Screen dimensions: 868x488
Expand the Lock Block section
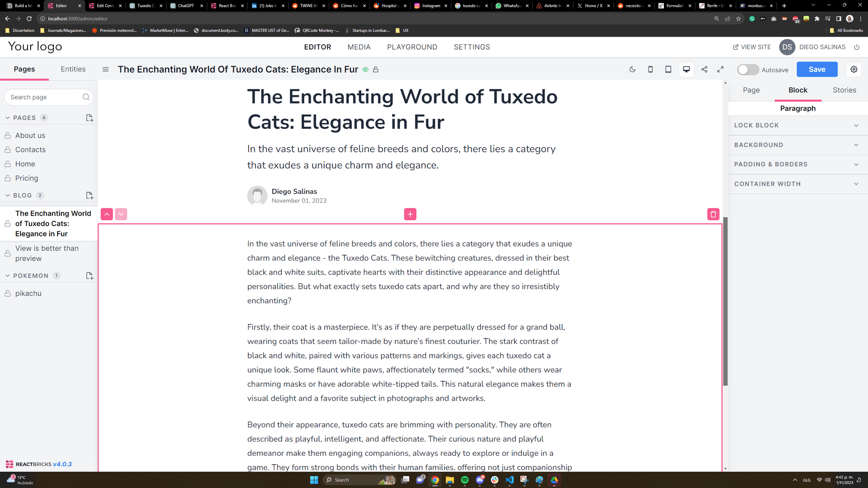[798, 125]
